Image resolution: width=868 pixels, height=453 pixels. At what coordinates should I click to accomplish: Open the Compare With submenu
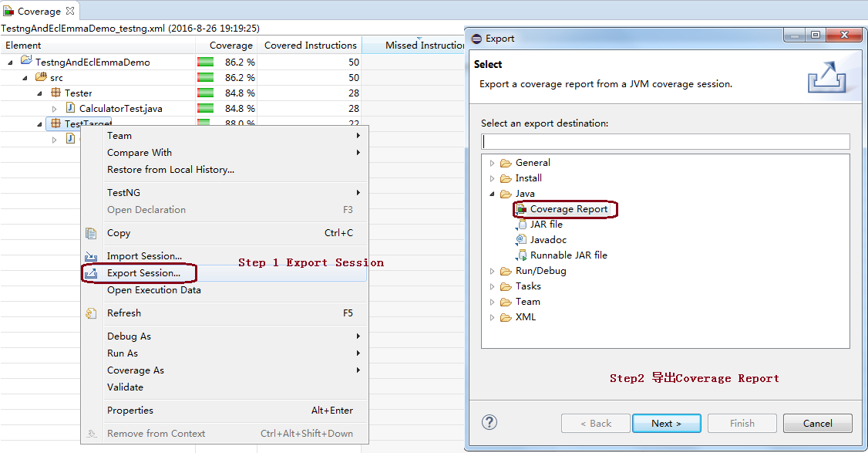point(225,153)
